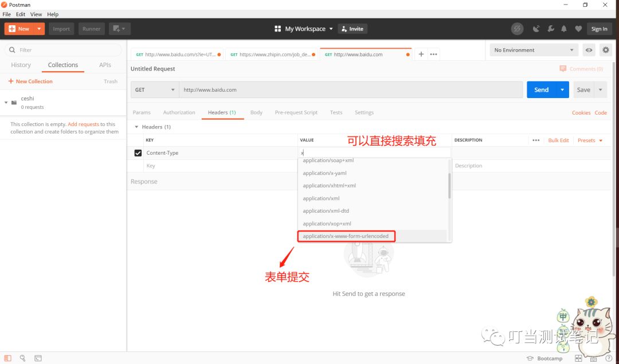The image size is (619, 364).
Task: Uncheck the Content-Type header checkbox
Action: pos(138,153)
